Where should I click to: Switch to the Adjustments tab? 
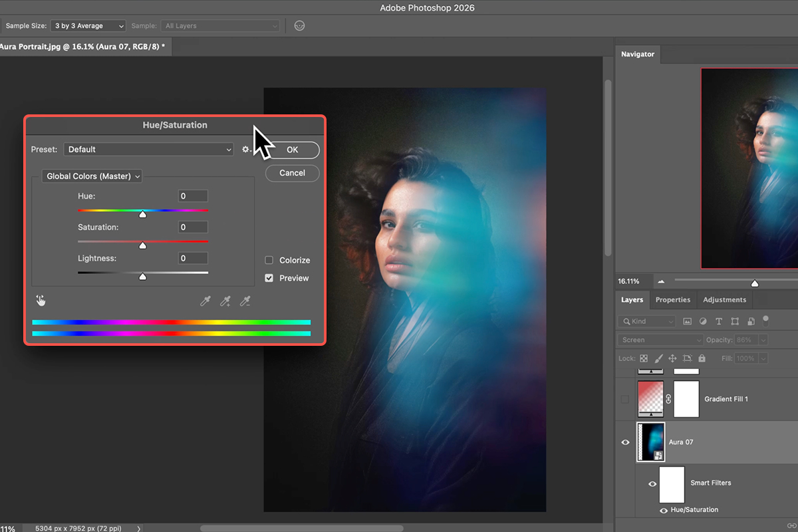pos(724,300)
